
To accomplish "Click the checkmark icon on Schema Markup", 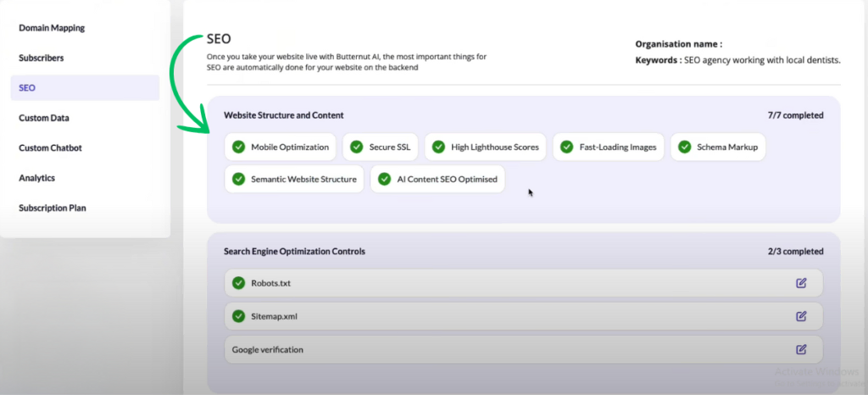I will point(684,147).
